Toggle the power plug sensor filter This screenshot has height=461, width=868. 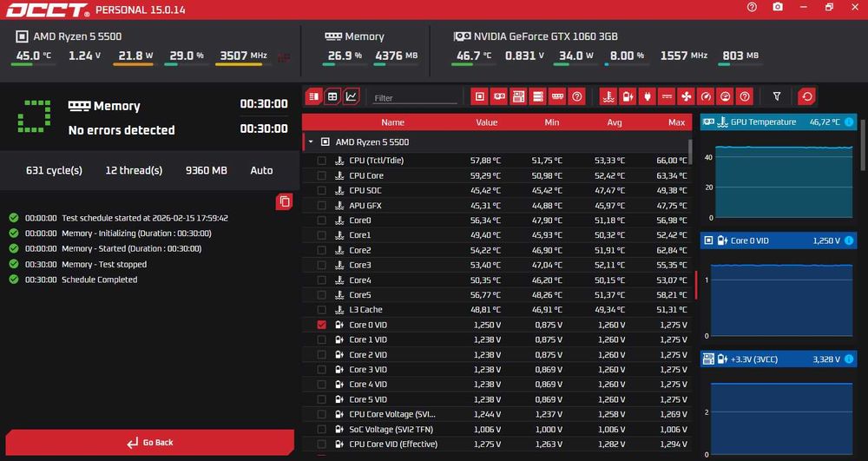(x=647, y=96)
